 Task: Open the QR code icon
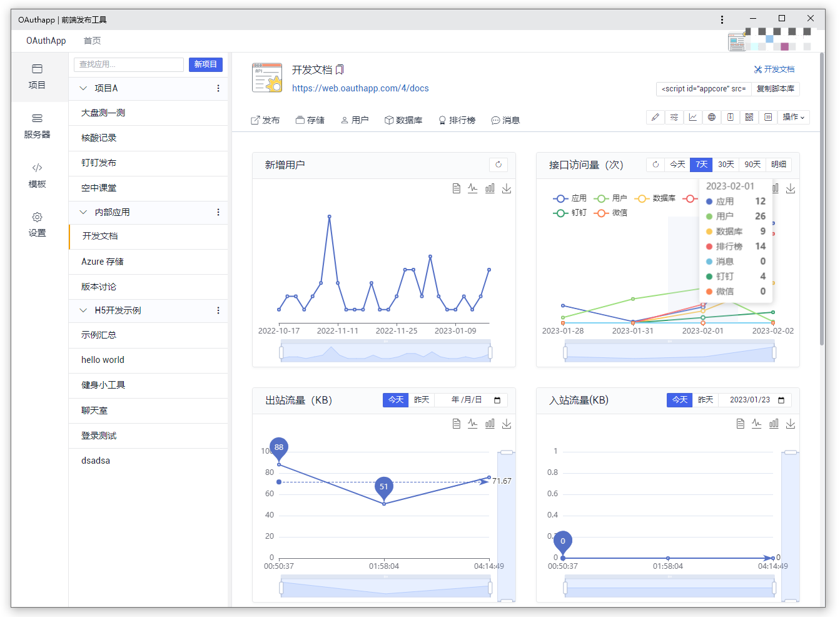pos(749,117)
